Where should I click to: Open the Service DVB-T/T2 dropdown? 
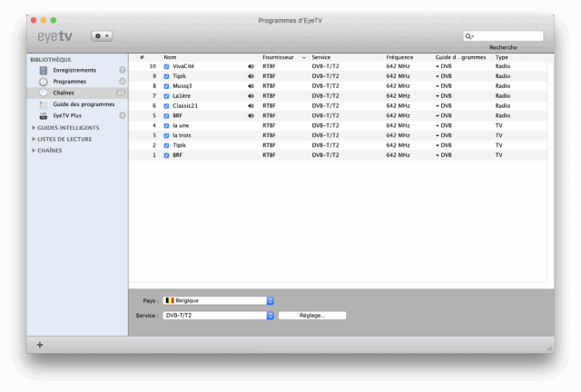pyautogui.click(x=218, y=316)
